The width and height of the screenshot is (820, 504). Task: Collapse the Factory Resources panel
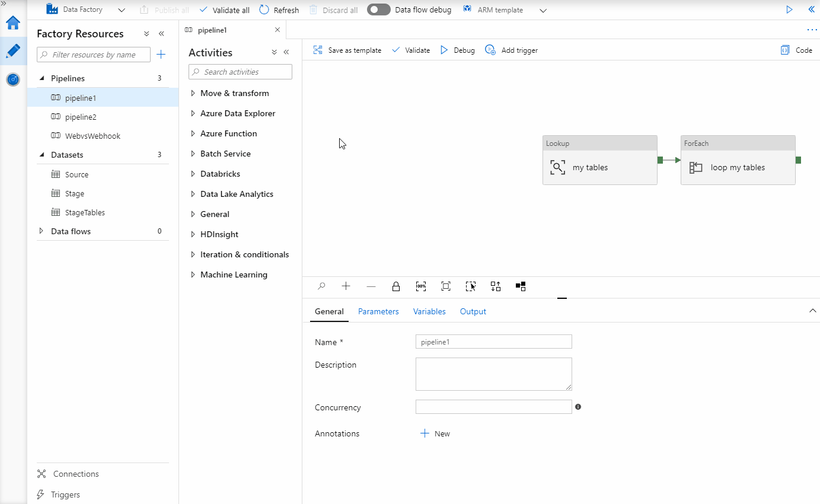(161, 34)
